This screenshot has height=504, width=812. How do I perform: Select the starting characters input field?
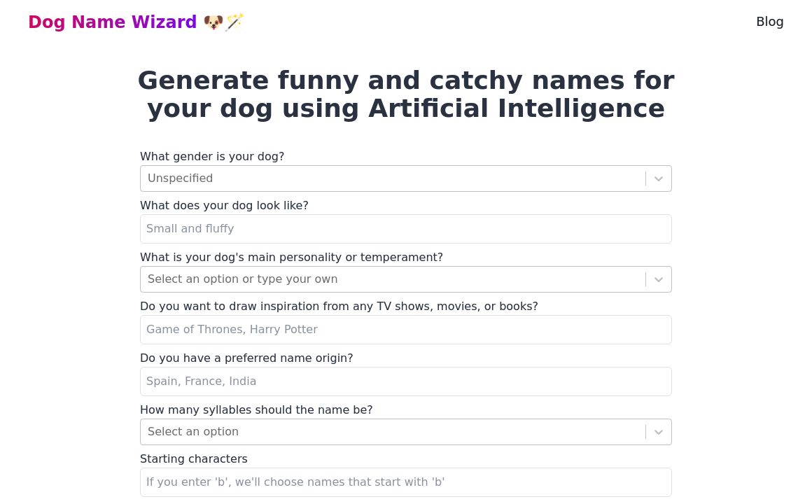click(406, 482)
